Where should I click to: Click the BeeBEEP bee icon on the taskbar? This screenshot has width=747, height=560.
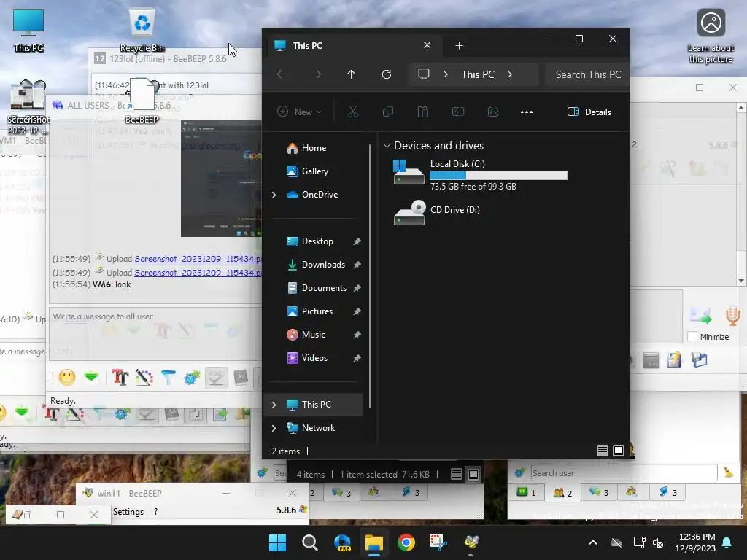coord(471,542)
